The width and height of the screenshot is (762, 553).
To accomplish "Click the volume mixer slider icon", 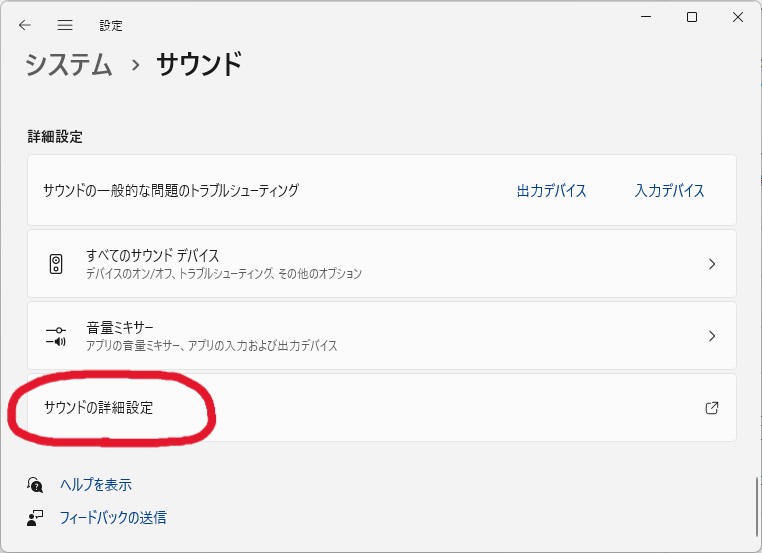I will (x=56, y=336).
